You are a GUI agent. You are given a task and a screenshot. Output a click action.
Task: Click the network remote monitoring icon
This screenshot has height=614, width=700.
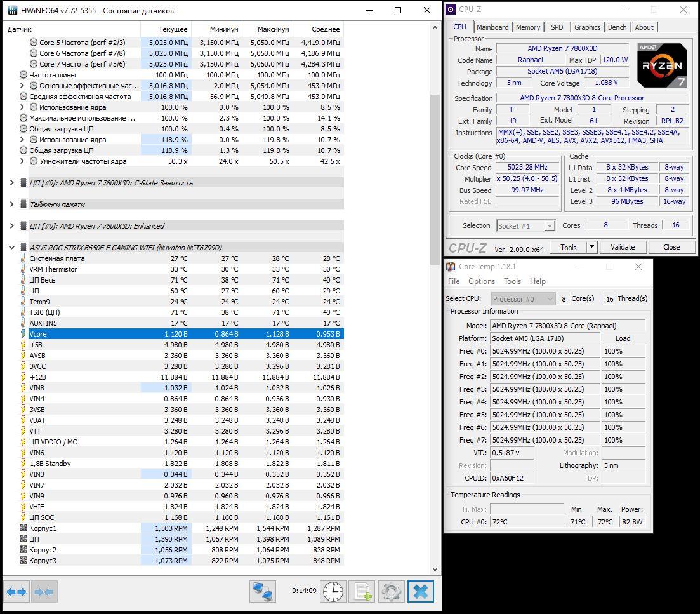click(262, 591)
